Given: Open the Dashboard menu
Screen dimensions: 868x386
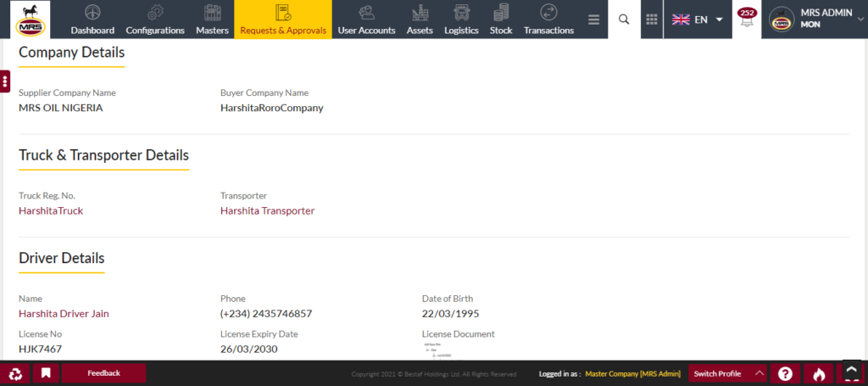Looking at the screenshot, I should 92,20.
